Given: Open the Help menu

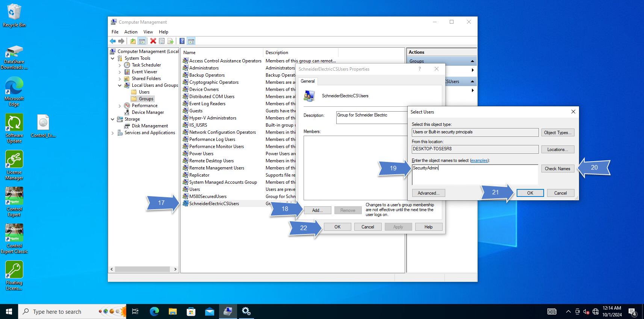Looking at the screenshot, I should click(163, 32).
